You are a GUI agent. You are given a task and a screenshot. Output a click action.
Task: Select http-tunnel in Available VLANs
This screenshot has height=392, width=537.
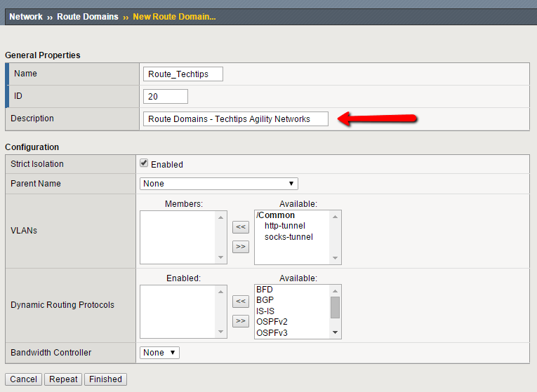point(284,226)
